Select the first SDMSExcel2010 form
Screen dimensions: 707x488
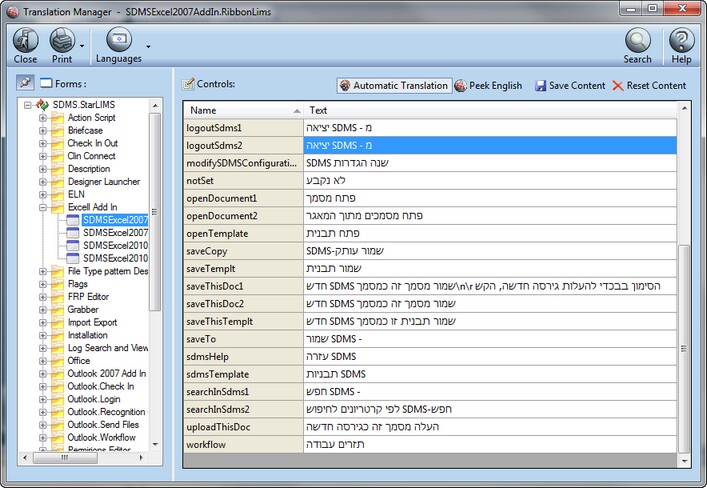click(115, 245)
